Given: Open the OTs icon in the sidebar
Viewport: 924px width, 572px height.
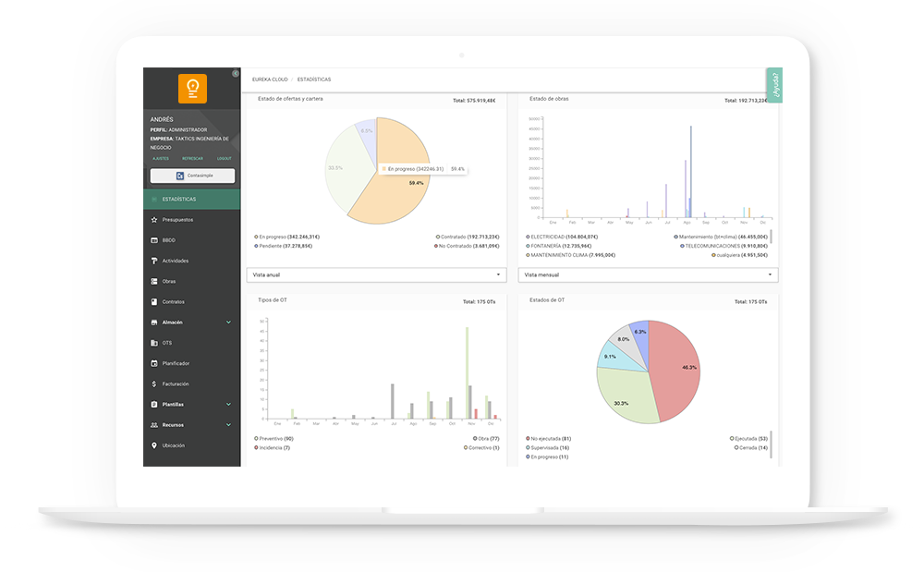Looking at the screenshot, I should [153, 342].
